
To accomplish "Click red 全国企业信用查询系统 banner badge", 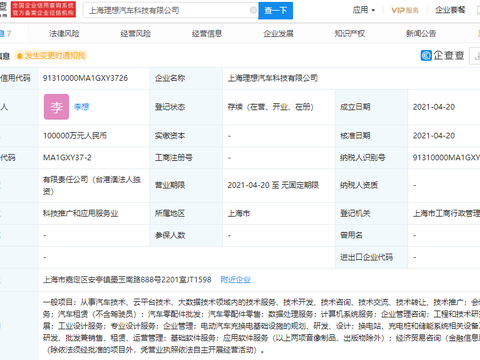I will 43,9.
